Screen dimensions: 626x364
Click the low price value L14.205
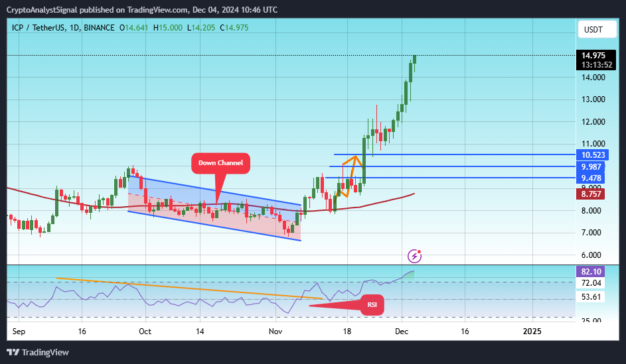point(201,27)
